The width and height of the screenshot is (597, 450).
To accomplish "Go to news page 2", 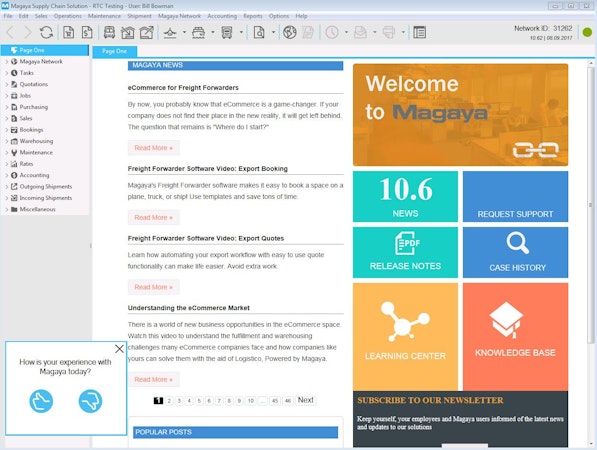I will click(169, 401).
